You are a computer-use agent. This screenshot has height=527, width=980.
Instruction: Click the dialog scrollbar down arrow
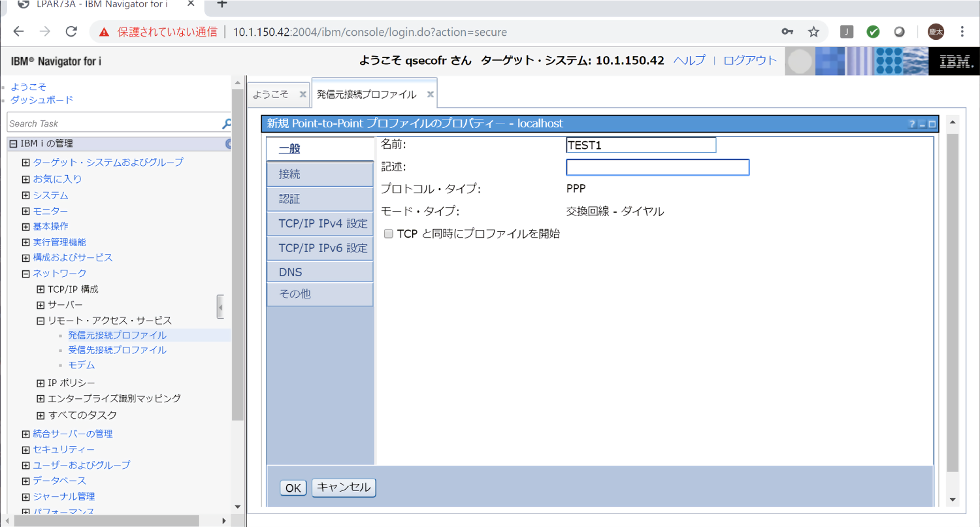click(953, 500)
